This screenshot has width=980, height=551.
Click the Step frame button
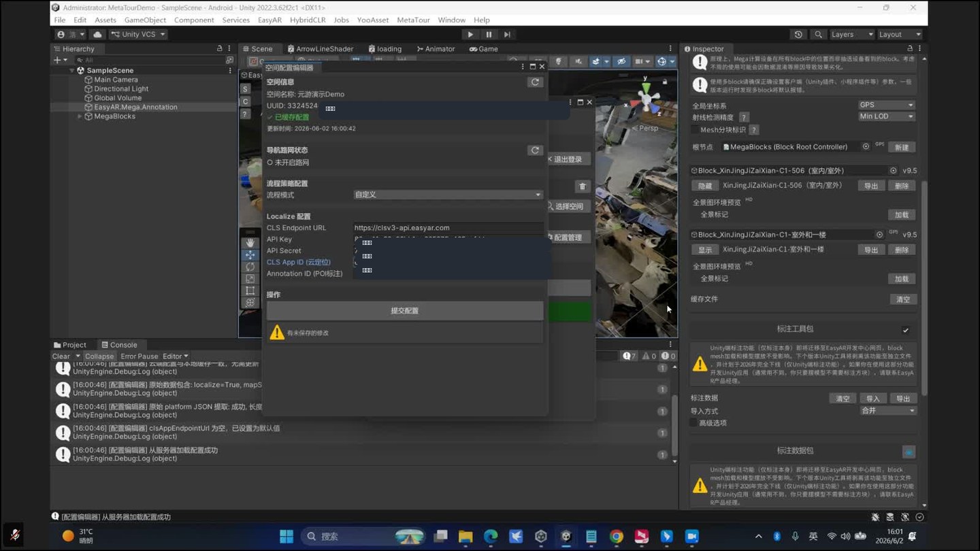pos(507,34)
